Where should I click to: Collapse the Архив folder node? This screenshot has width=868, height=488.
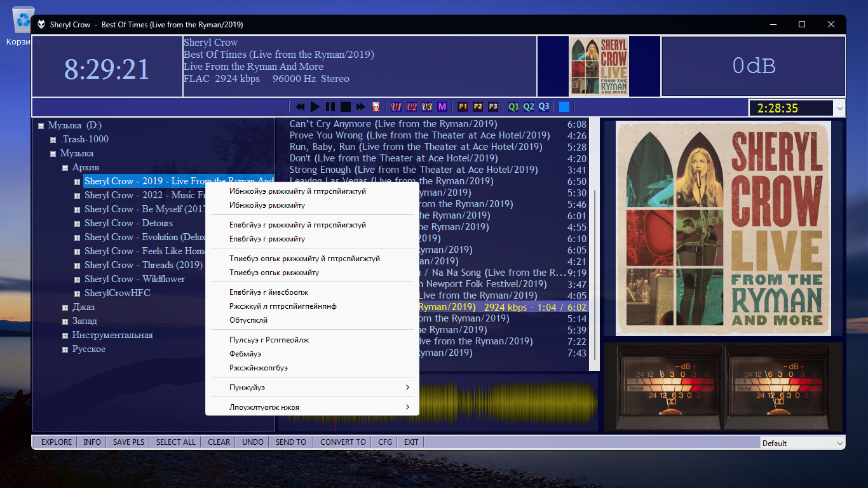(65, 168)
